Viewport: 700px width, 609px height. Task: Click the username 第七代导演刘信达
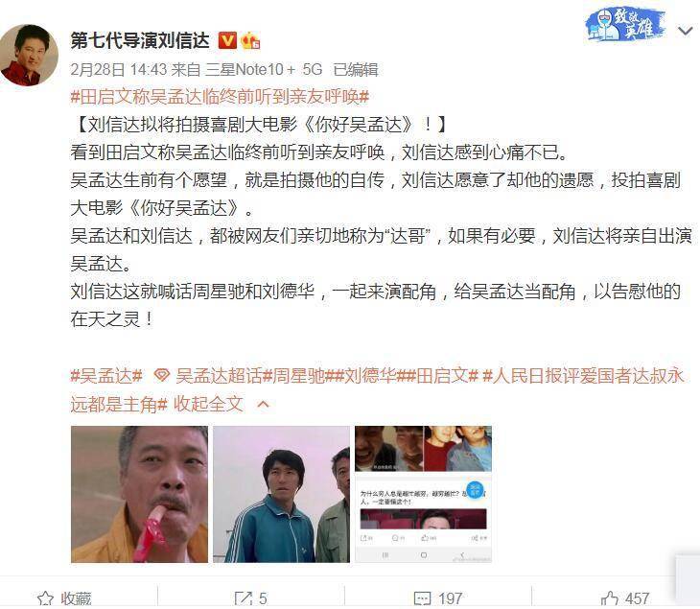click(140, 40)
